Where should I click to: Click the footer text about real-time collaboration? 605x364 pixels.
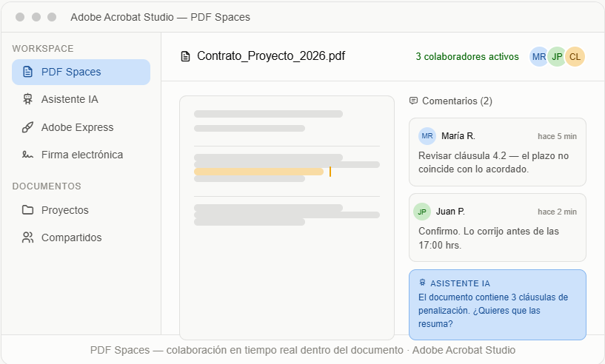tap(303, 350)
